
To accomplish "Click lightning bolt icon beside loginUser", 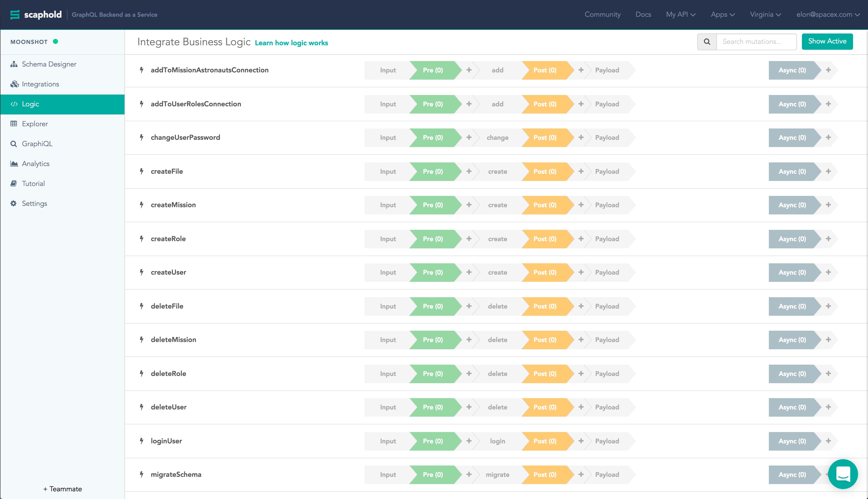I will point(141,441).
